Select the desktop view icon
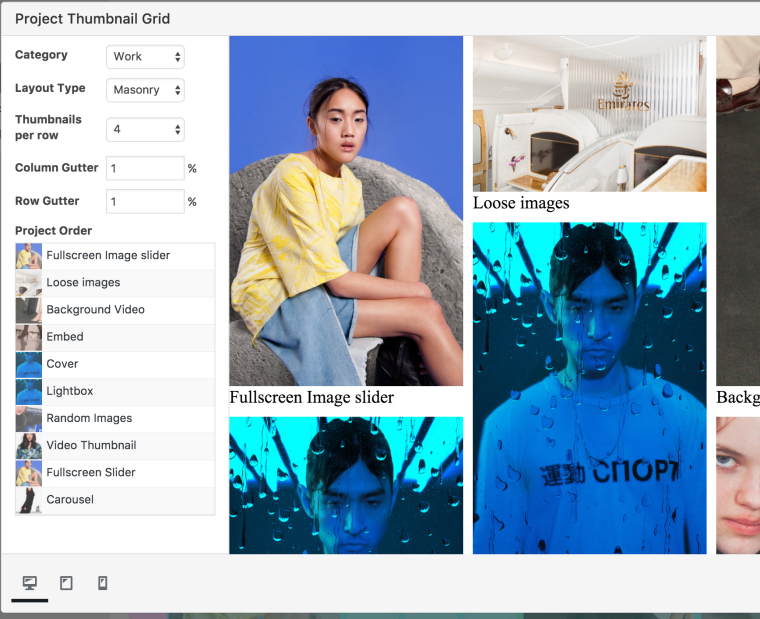This screenshot has height=619, width=760. (x=29, y=583)
